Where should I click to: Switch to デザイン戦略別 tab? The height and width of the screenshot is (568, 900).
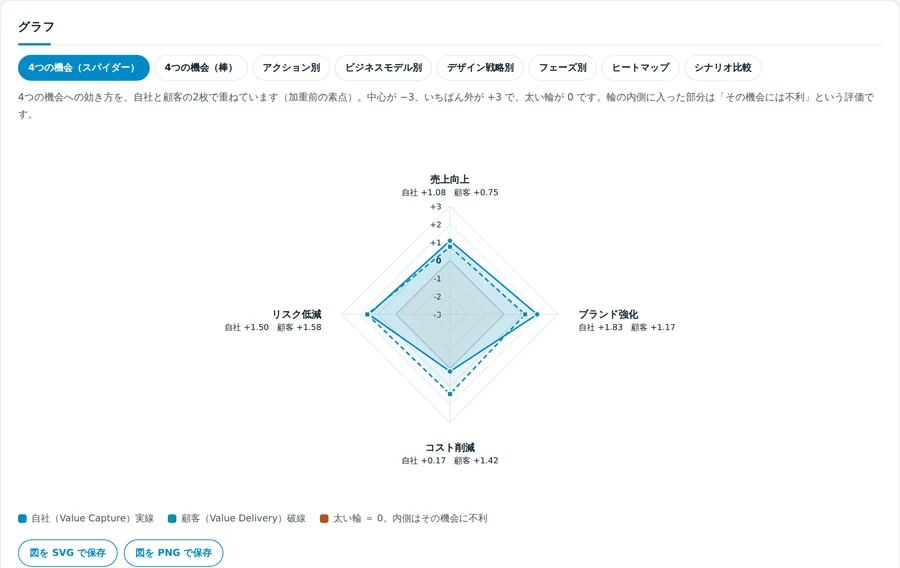(480, 68)
